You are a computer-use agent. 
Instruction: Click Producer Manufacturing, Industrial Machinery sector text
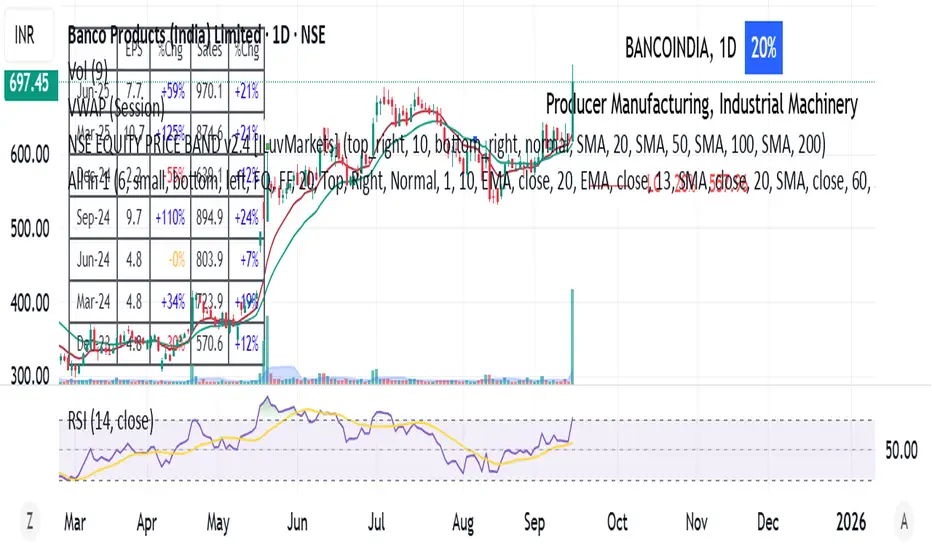pyautogui.click(x=701, y=105)
